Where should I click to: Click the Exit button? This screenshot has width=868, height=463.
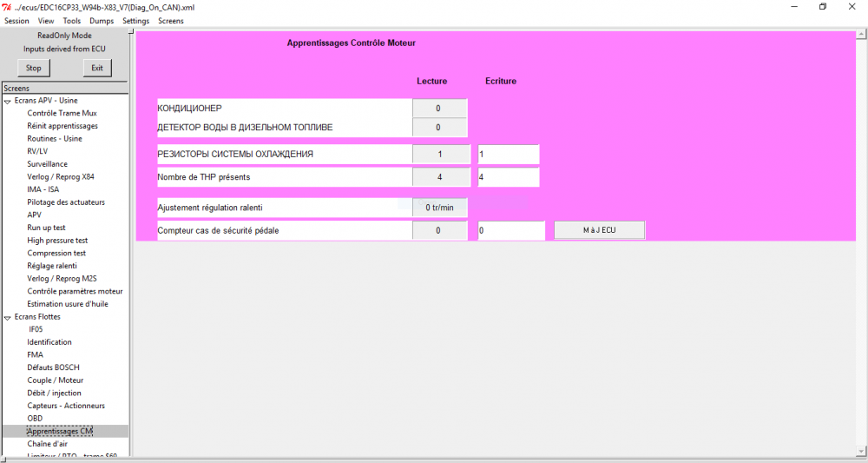(97, 68)
